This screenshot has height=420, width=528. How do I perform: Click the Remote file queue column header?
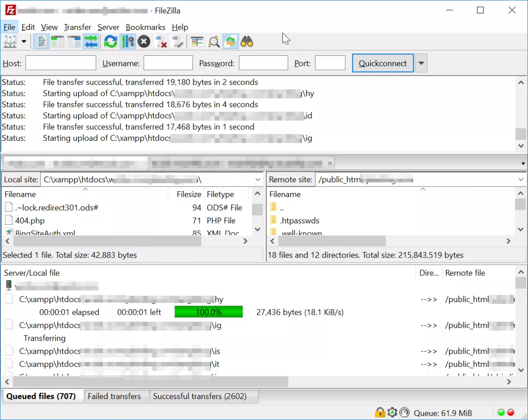[x=478, y=273]
